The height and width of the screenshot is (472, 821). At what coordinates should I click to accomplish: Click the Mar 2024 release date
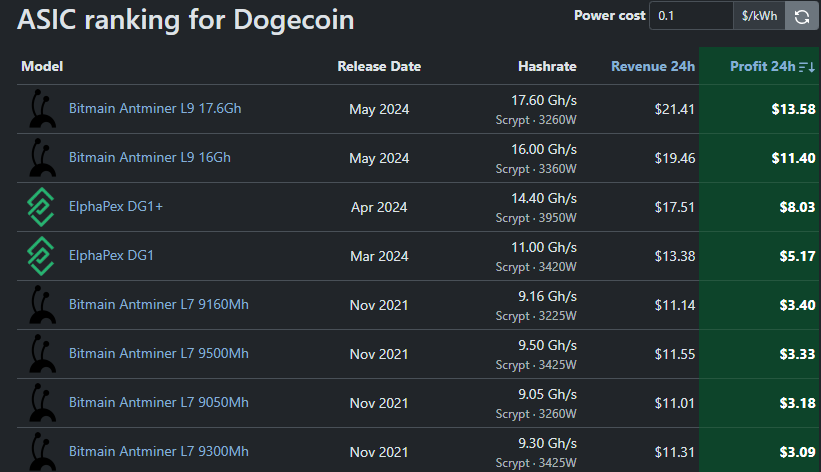(x=379, y=256)
